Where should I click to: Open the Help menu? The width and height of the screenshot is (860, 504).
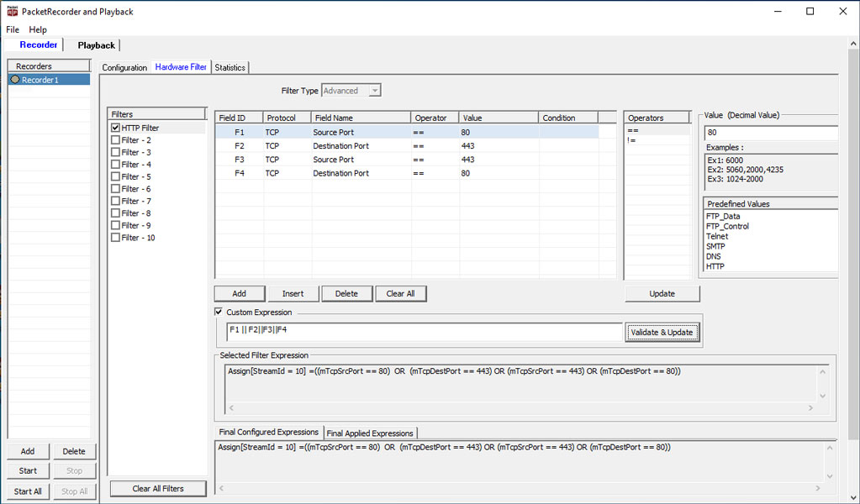click(x=38, y=29)
